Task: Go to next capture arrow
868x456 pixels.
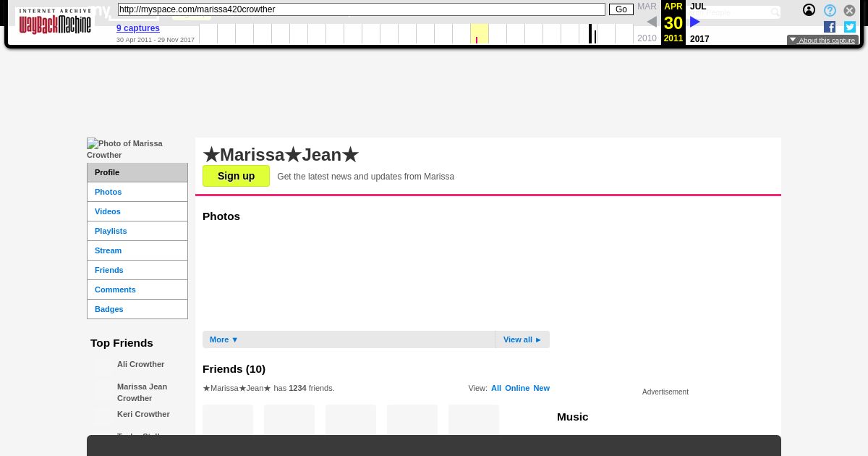Action: 695,22
